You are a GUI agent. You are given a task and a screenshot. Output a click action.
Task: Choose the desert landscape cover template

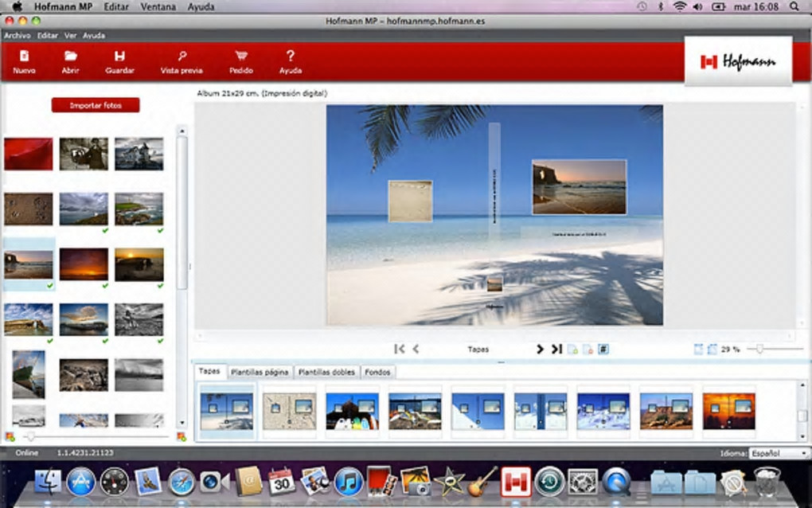(666, 411)
